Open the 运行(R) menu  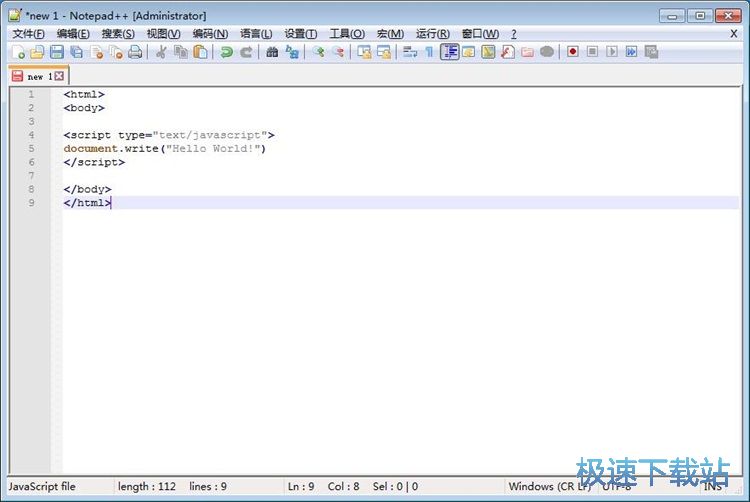pyautogui.click(x=433, y=34)
